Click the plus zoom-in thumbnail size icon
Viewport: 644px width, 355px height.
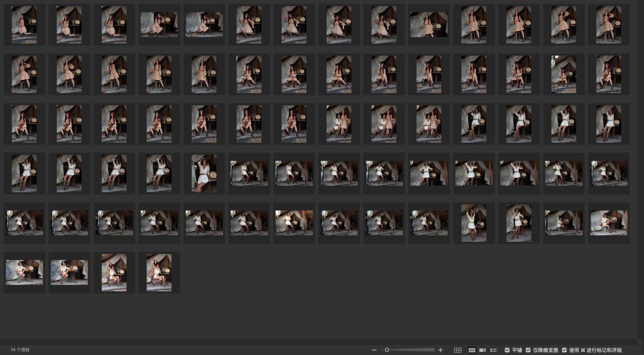point(441,350)
